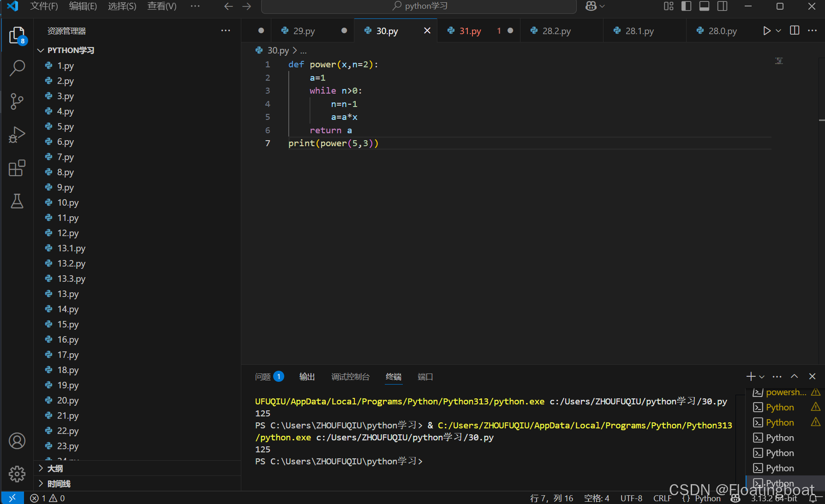Switch to the 31.py editor tab
825x504 pixels.
(x=470, y=31)
